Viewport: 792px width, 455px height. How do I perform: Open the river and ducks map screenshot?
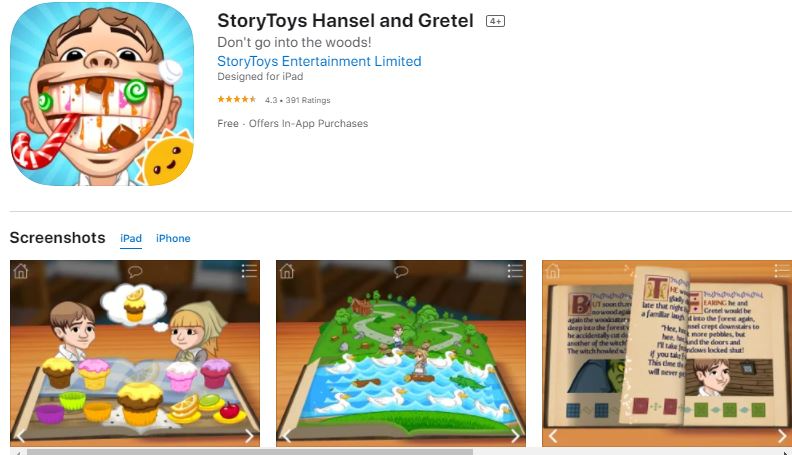(x=401, y=353)
